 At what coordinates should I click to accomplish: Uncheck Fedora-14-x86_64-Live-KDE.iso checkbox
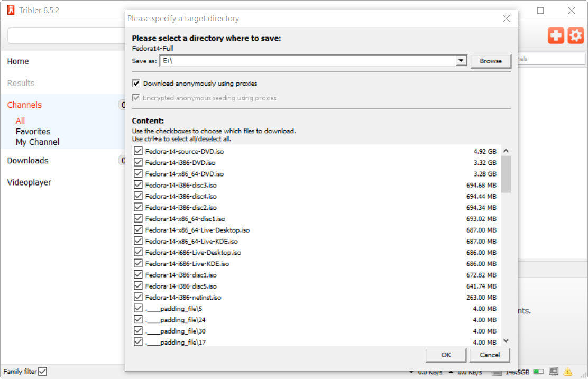coord(138,241)
